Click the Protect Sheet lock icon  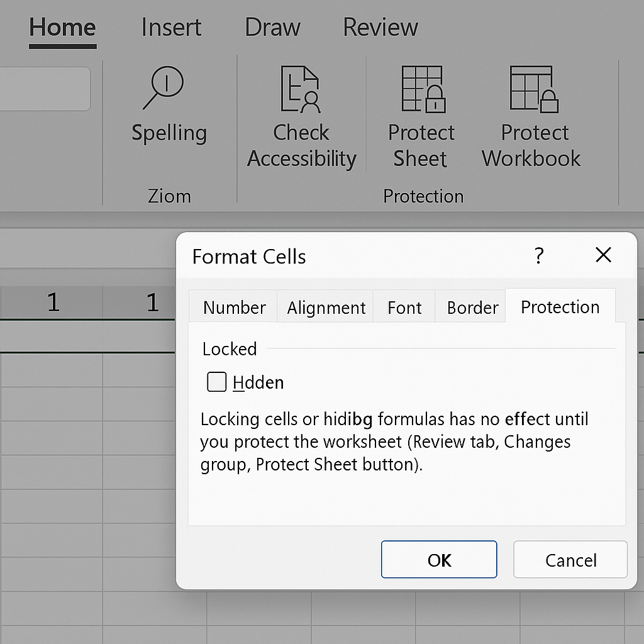423,89
